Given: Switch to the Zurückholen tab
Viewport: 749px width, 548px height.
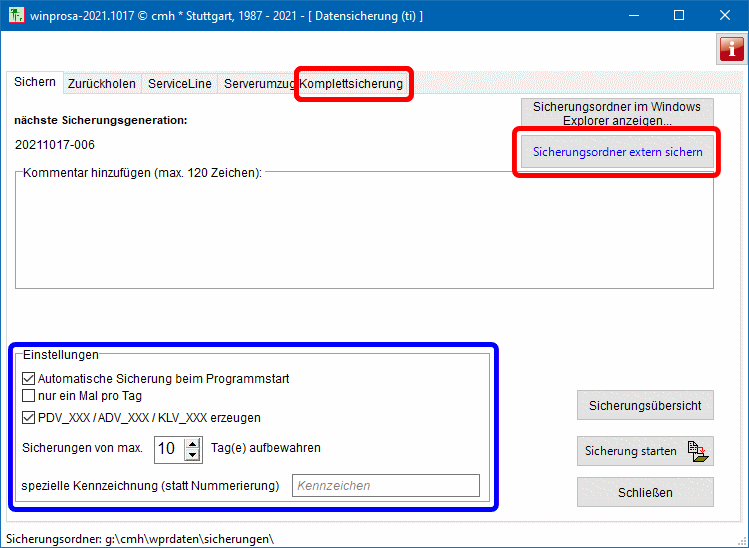Looking at the screenshot, I should (x=102, y=84).
